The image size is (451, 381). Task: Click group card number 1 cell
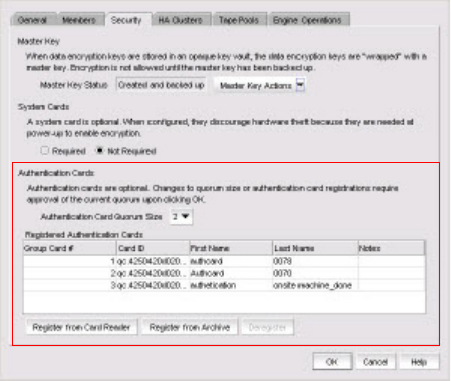coord(70,261)
